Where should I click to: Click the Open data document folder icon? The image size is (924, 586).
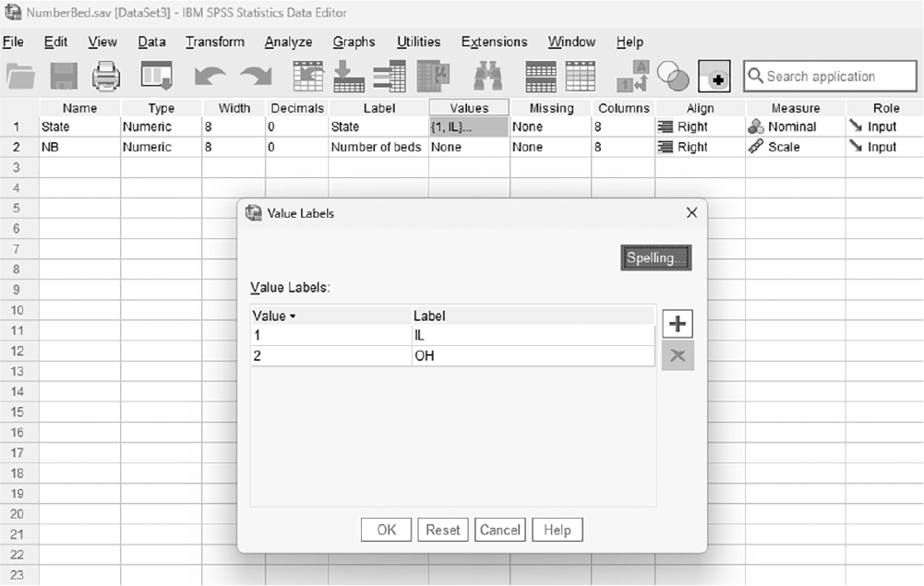20,77
